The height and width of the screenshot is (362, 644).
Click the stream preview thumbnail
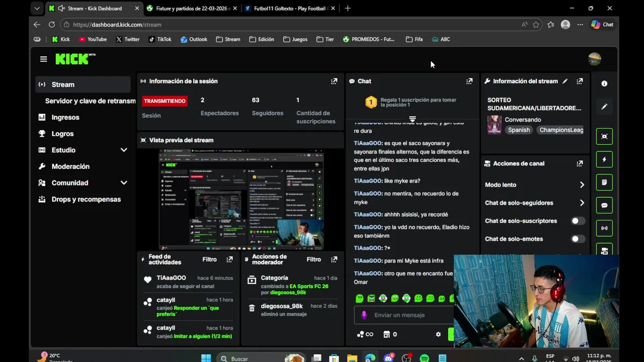(241, 199)
